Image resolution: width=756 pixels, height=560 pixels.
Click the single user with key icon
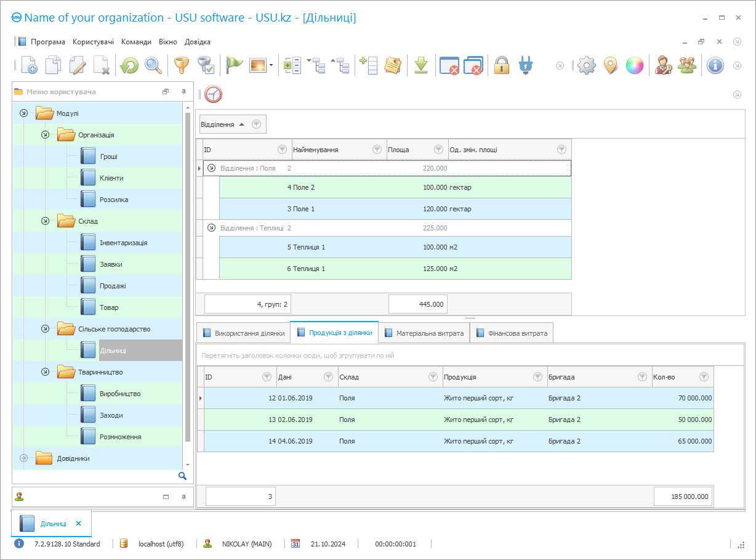(664, 65)
